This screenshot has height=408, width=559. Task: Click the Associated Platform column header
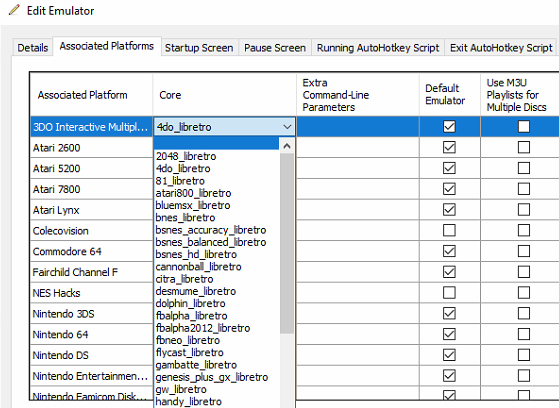tap(92, 95)
